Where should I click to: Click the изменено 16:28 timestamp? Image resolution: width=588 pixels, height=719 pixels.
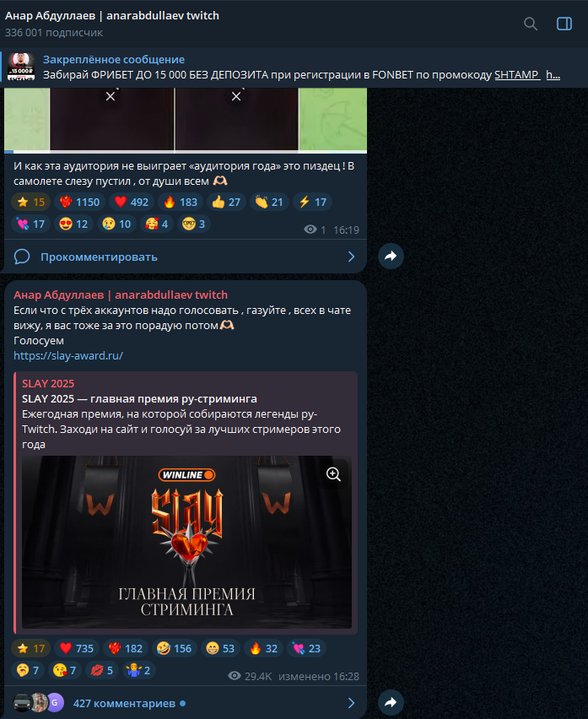click(x=319, y=676)
